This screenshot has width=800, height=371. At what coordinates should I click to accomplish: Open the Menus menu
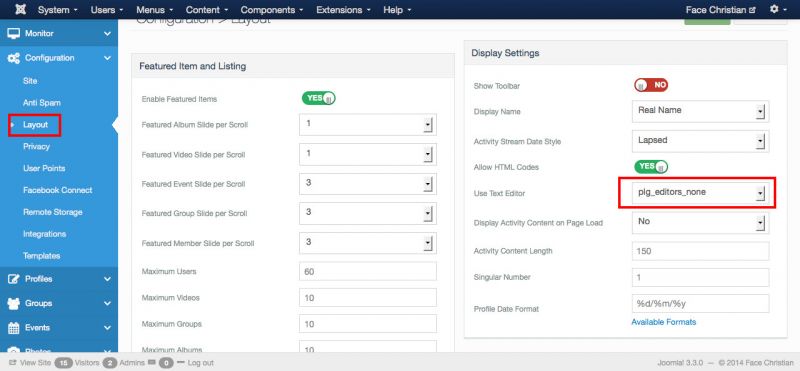point(155,10)
